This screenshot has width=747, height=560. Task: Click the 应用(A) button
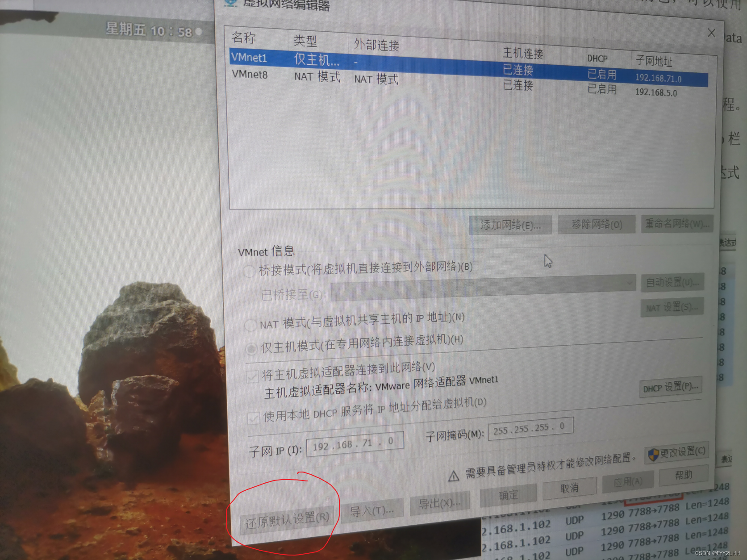coord(628,482)
